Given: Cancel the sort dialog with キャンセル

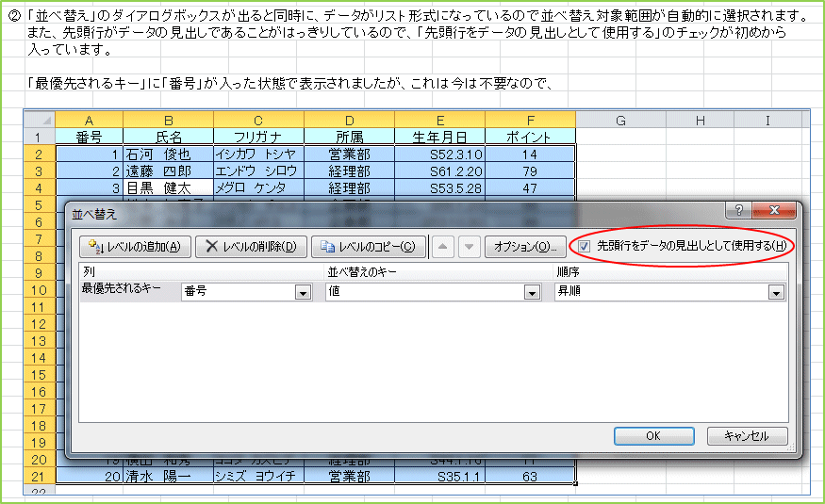Looking at the screenshot, I should [x=747, y=435].
